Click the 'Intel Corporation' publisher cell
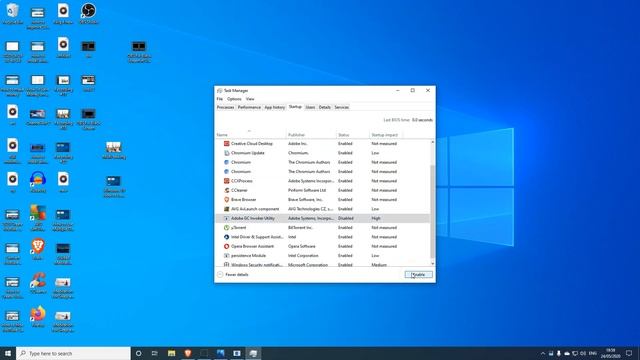The height and width of the screenshot is (360, 640). (303, 256)
